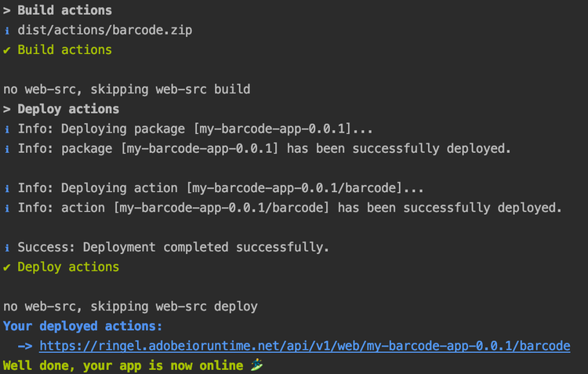Viewport: 588px width, 374px height.
Task: Click 'Well done, your app is now online' text
Action: pos(124,365)
